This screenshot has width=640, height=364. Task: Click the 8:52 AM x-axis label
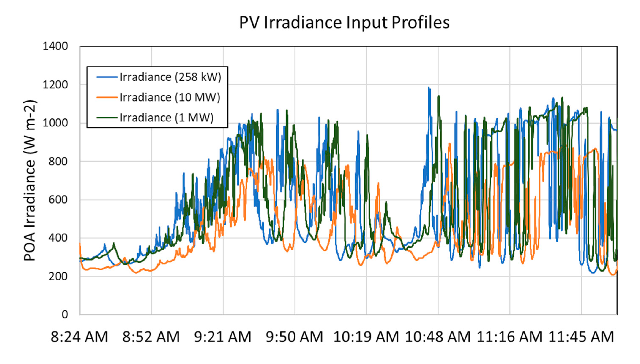151,337
